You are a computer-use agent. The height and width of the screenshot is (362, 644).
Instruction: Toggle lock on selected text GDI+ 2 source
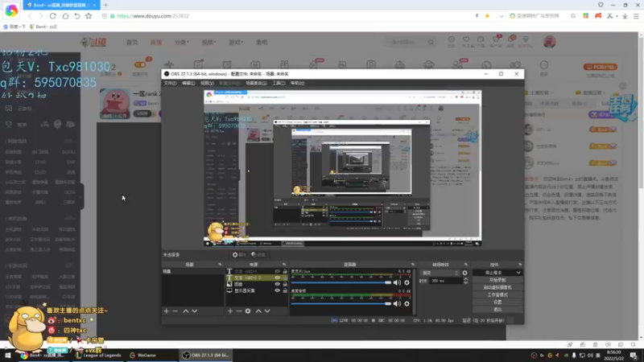click(285, 278)
